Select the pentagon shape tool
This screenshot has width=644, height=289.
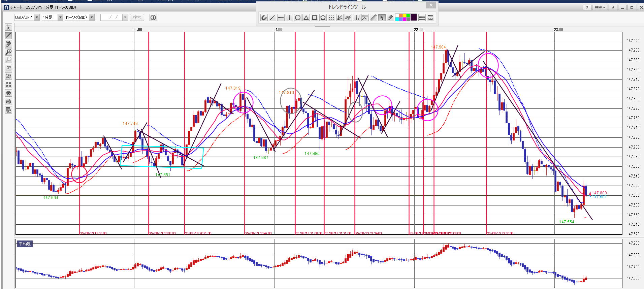point(323,18)
